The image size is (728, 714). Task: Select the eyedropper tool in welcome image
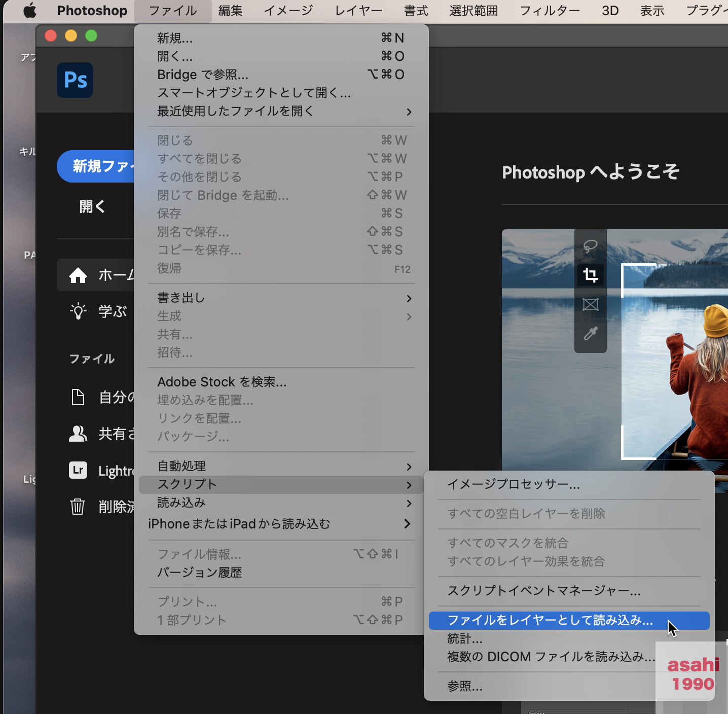(591, 333)
